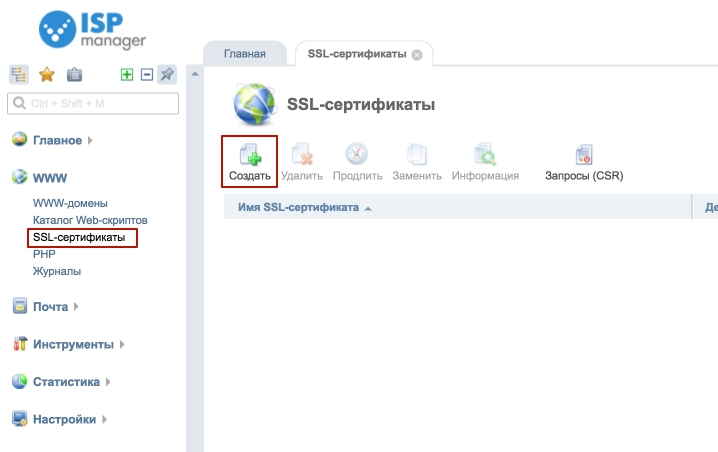Image resolution: width=718 pixels, height=452 pixels.
Task: Click the Удалить toolbar icon
Action: click(301, 155)
